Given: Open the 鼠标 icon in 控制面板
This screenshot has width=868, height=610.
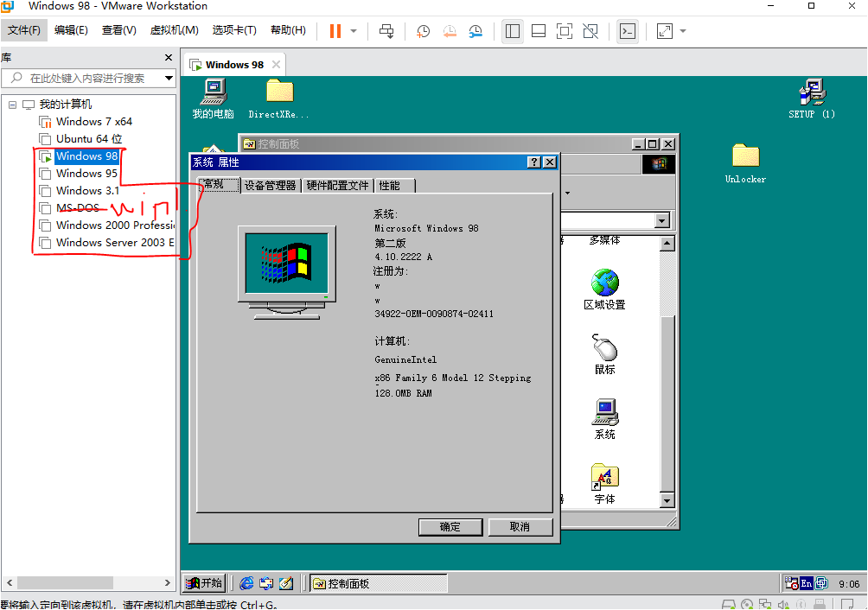Looking at the screenshot, I should coord(604,354).
